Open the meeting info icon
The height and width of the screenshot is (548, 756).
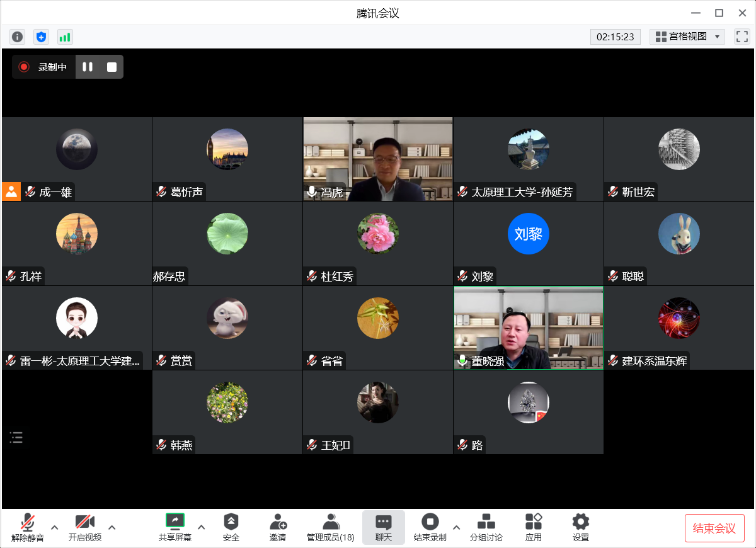point(17,37)
